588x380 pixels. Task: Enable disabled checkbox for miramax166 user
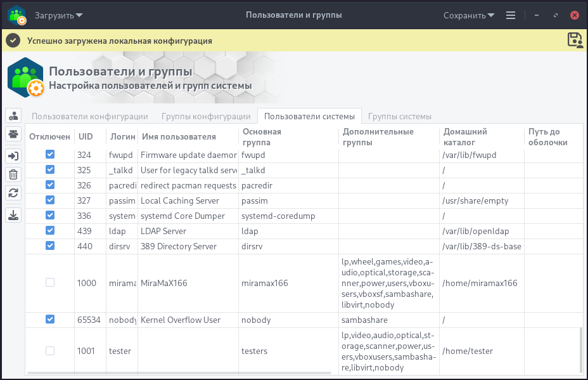[50, 282]
